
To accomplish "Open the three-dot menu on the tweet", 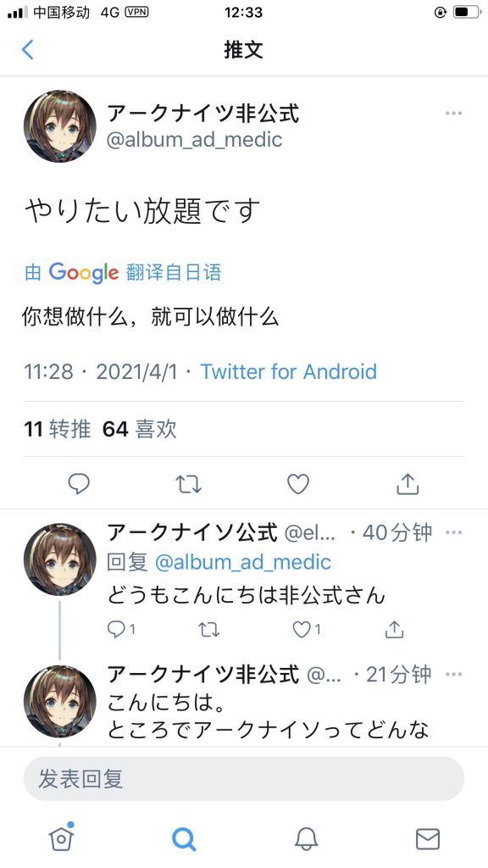I will point(455,113).
